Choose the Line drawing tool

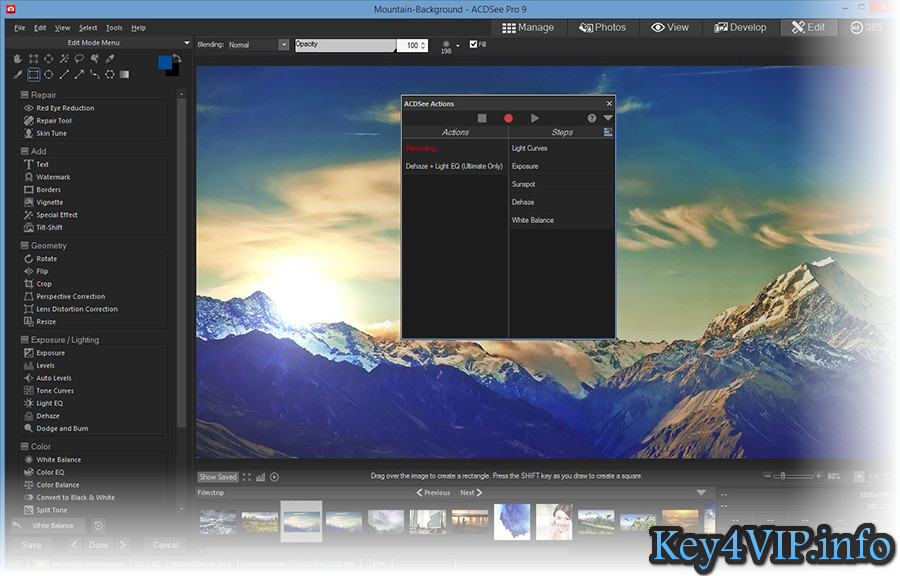(64, 75)
